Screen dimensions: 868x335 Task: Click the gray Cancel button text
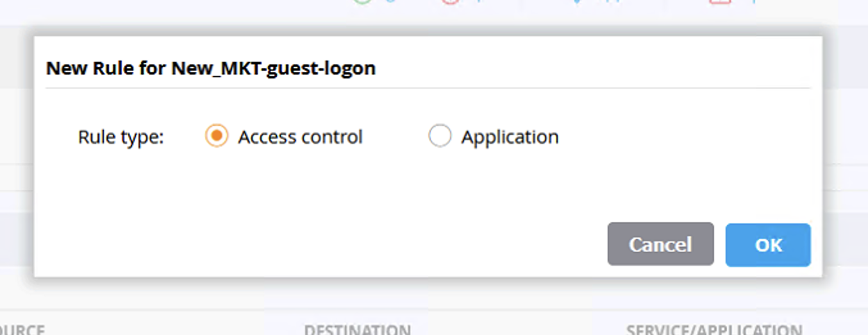coord(660,245)
